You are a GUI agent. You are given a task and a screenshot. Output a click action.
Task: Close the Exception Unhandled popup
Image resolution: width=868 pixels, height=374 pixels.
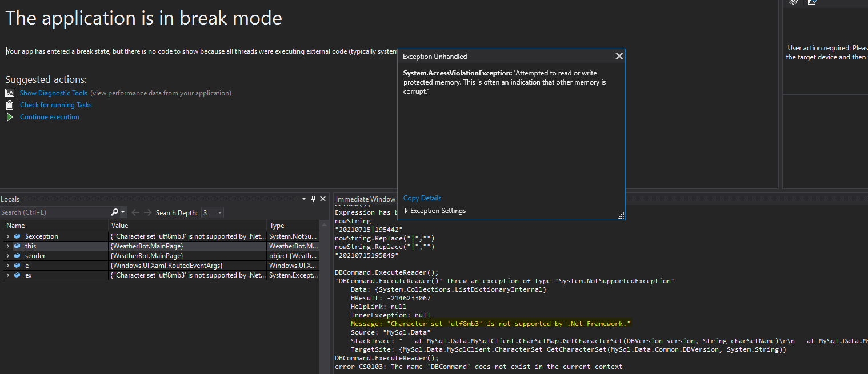(619, 56)
